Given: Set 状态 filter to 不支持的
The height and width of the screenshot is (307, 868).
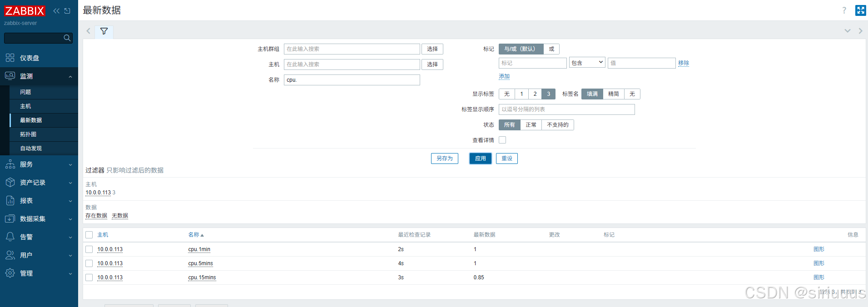Looking at the screenshot, I should tap(558, 125).
